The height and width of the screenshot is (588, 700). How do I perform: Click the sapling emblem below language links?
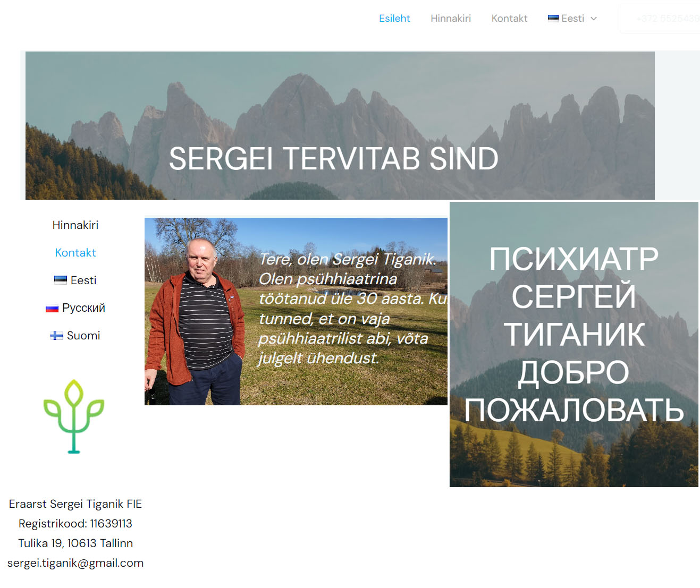pos(74,416)
